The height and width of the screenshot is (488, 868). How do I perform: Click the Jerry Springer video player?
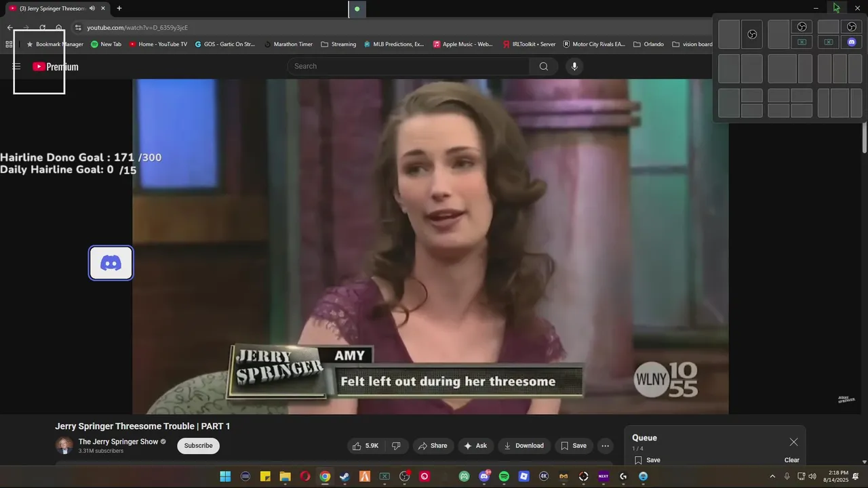[431, 246]
